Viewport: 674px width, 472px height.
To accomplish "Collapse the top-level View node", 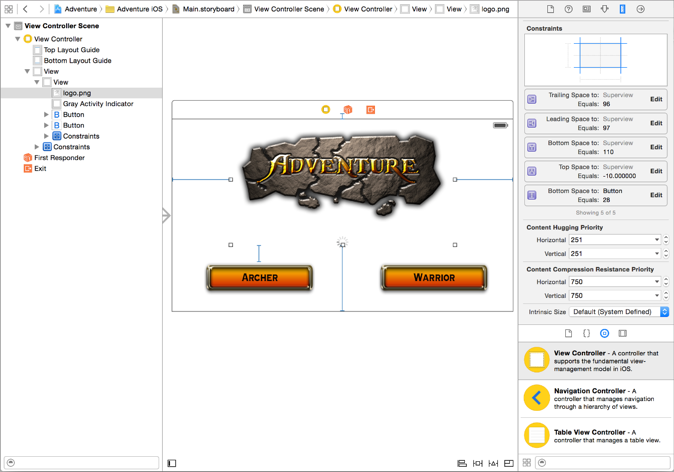I will pyautogui.click(x=27, y=71).
